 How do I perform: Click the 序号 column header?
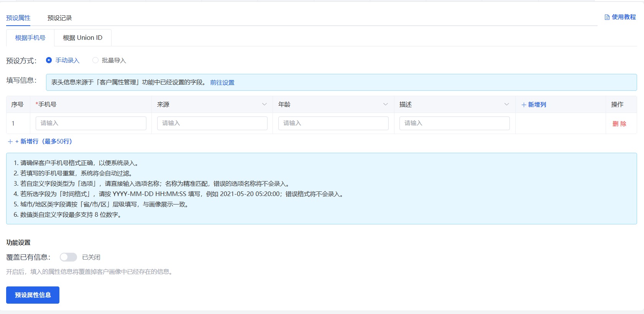point(17,105)
